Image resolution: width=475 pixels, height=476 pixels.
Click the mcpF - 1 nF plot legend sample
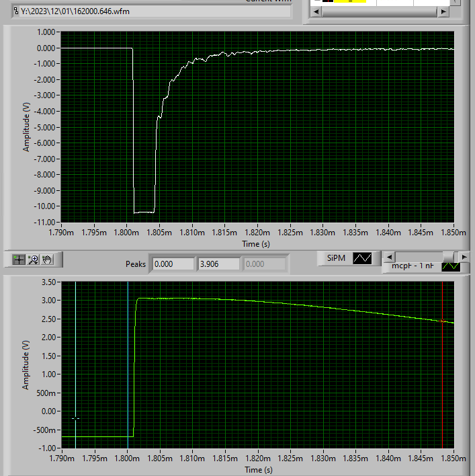tap(451, 266)
